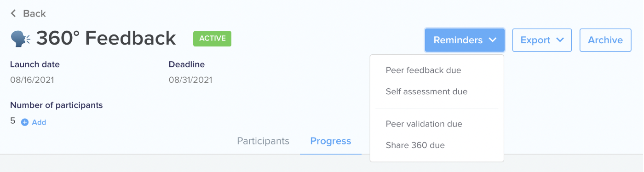Screen dimensions: 644x172
Task: Click the Add participants link
Action: (39, 122)
